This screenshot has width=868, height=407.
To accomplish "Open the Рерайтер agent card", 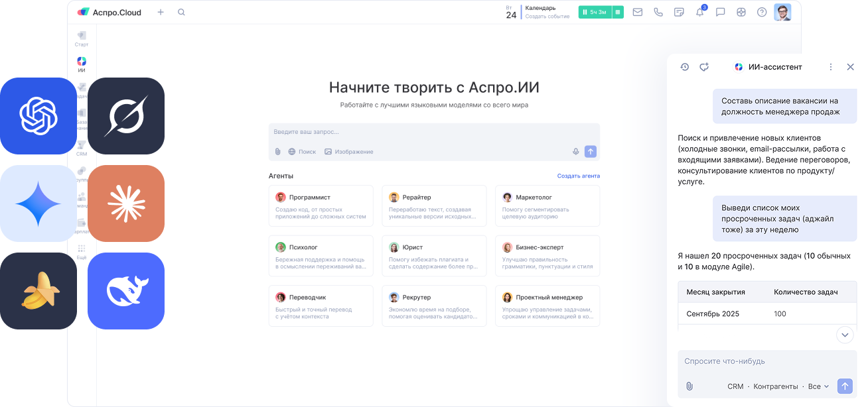I will [434, 205].
